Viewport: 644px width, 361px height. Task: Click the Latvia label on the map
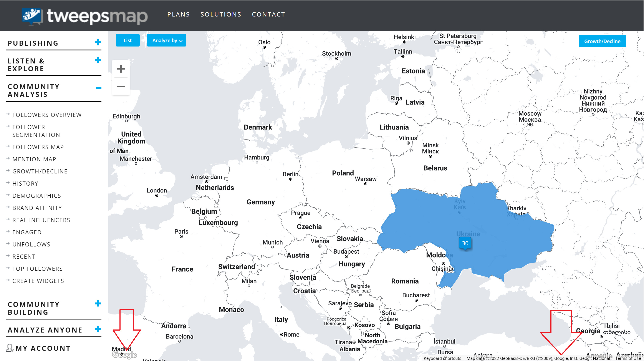pyautogui.click(x=415, y=102)
